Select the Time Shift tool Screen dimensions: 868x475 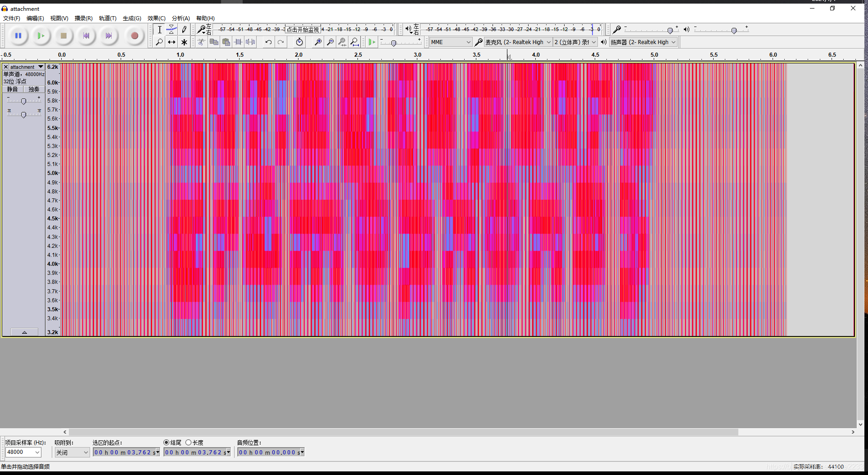(x=172, y=42)
